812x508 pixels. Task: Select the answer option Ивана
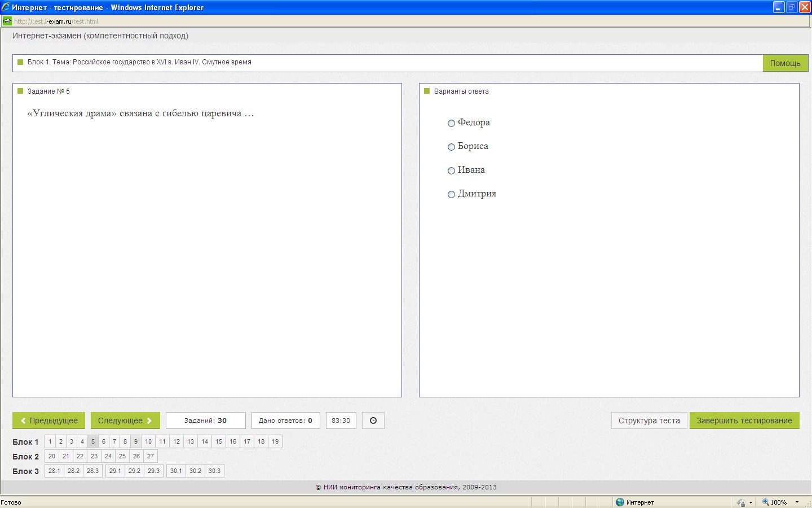pos(451,170)
